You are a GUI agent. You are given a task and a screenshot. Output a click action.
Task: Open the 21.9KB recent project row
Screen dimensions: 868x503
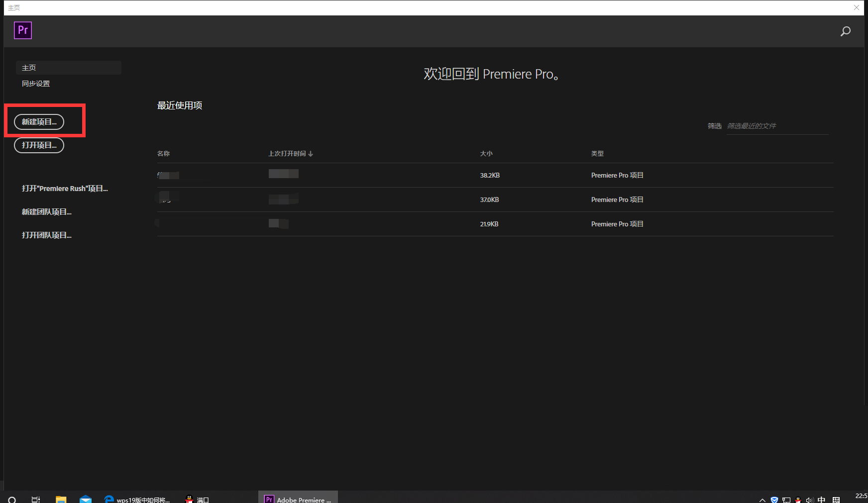tap(495, 224)
